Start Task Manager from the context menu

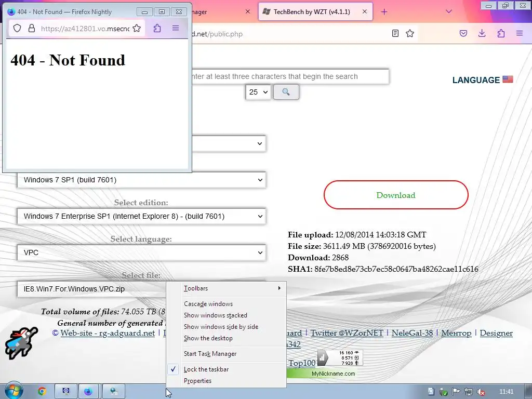click(x=226, y=353)
